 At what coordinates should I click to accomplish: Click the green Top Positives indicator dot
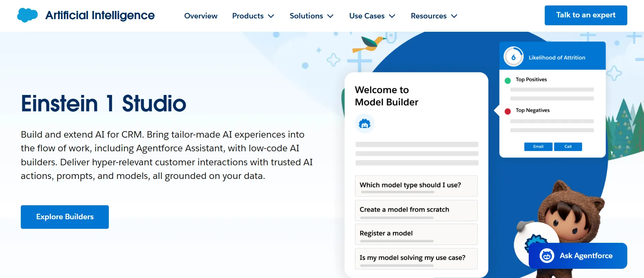[508, 81]
